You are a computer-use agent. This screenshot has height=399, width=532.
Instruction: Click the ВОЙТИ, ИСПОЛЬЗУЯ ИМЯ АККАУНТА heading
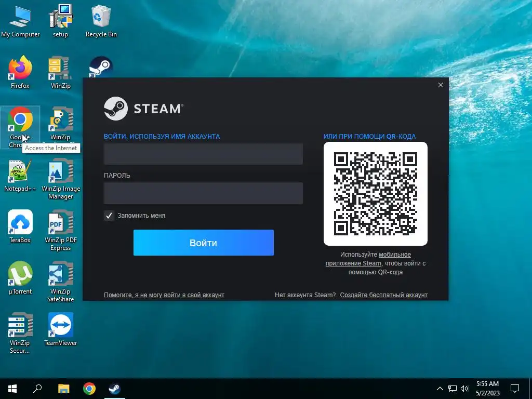162,137
